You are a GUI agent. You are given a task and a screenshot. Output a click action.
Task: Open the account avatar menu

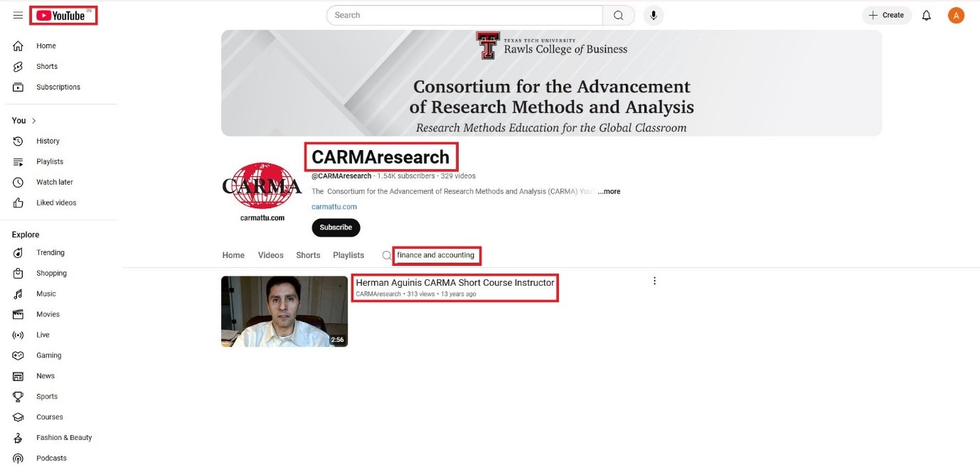[x=956, y=15]
